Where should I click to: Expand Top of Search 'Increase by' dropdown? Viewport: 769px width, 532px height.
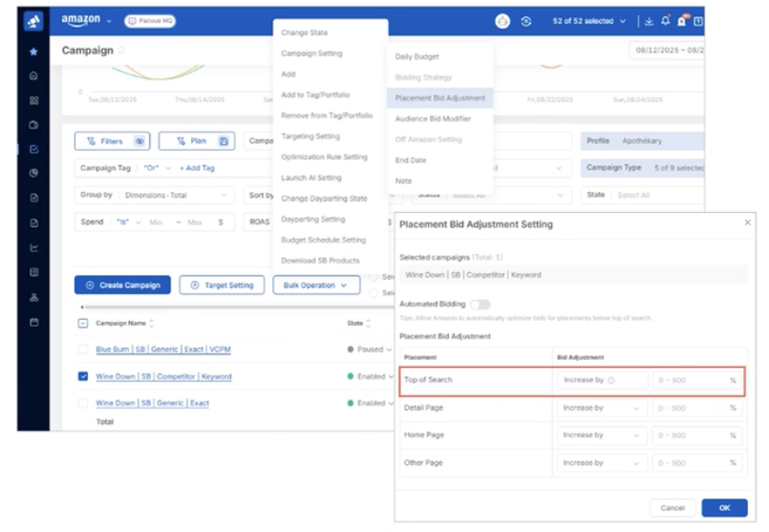tap(601, 380)
